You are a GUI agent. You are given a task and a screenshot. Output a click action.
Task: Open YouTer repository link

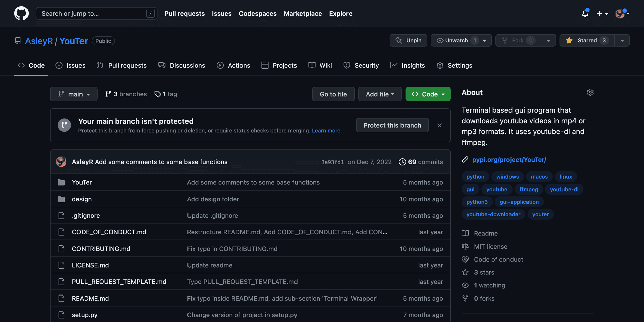(x=74, y=41)
